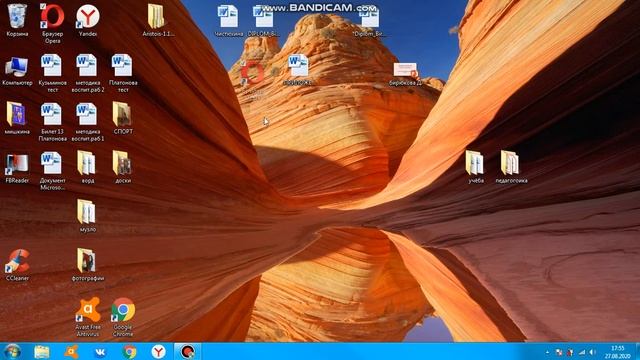Select the Anatois-1.1 folder on desktop
This screenshot has width=640, height=360.
pyautogui.click(x=158, y=19)
